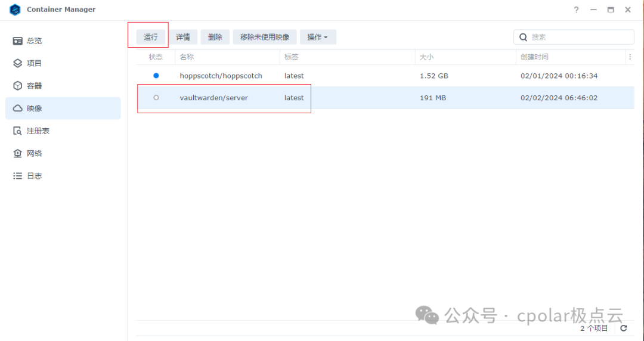Click the magnifier icon in search box
The width and height of the screenshot is (644, 341).
coord(524,37)
